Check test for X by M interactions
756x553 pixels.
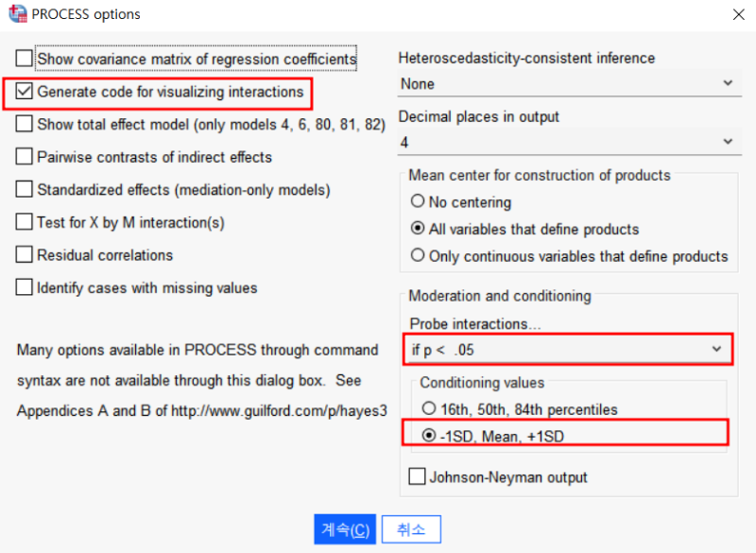pyautogui.click(x=24, y=222)
